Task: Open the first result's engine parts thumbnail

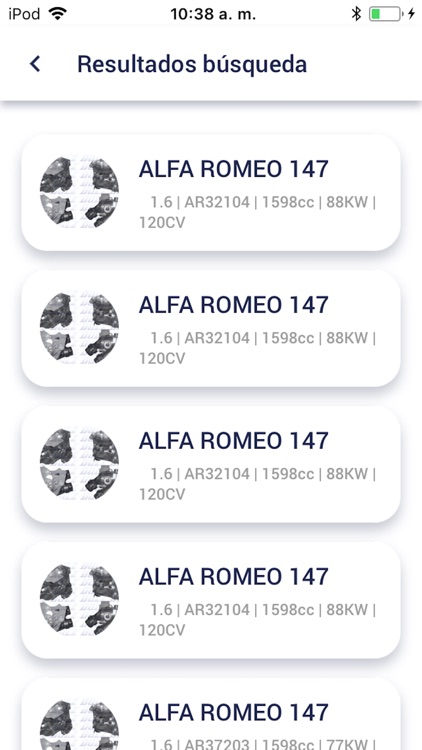Action: tap(79, 192)
